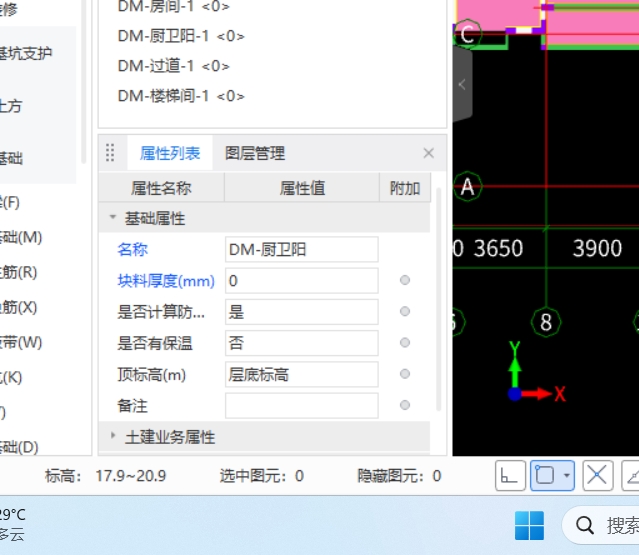
Task: Switch to the 图层管理 tab
Action: 255,153
